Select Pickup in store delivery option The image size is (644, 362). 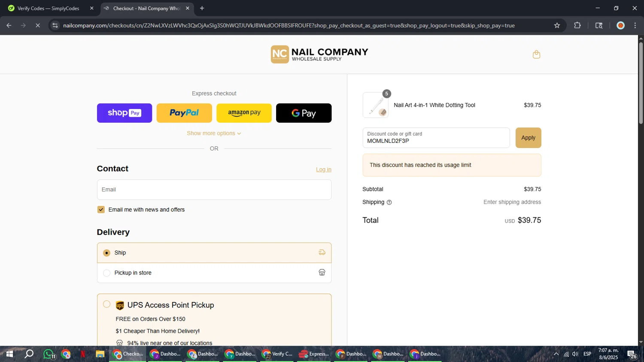[x=107, y=273]
